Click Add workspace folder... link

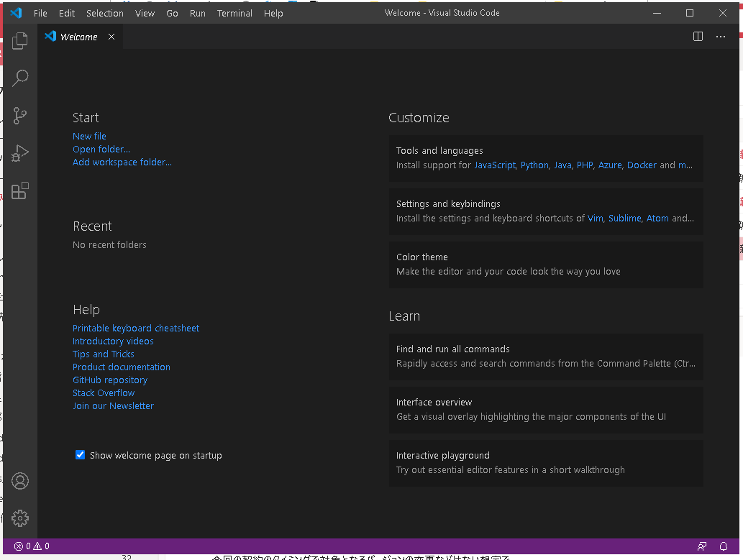coord(122,162)
